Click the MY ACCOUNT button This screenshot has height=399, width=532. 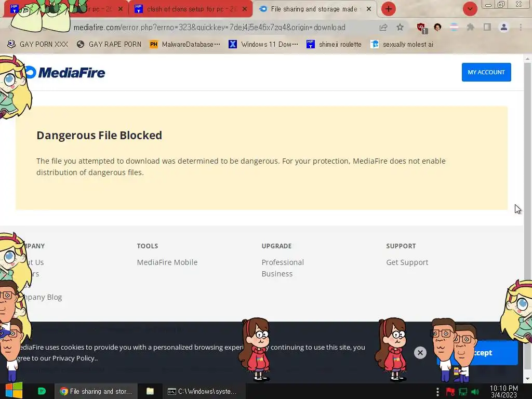pos(486,72)
